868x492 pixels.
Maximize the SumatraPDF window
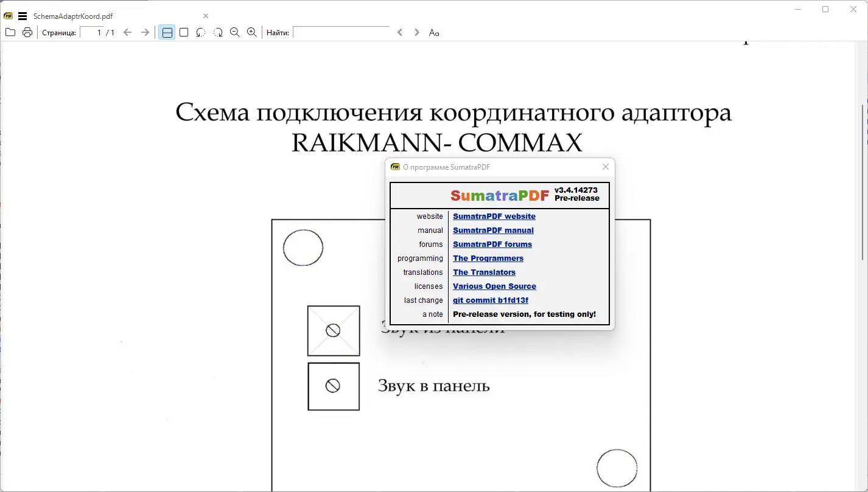point(825,9)
